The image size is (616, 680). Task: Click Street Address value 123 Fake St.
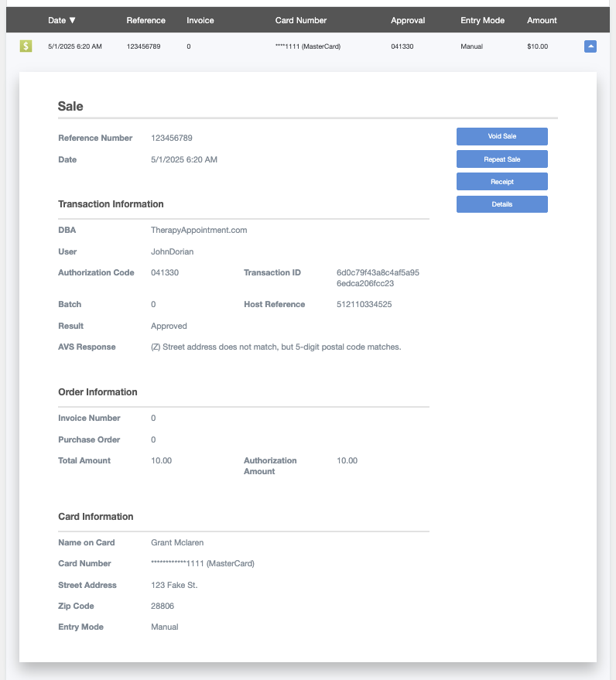coord(174,585)
